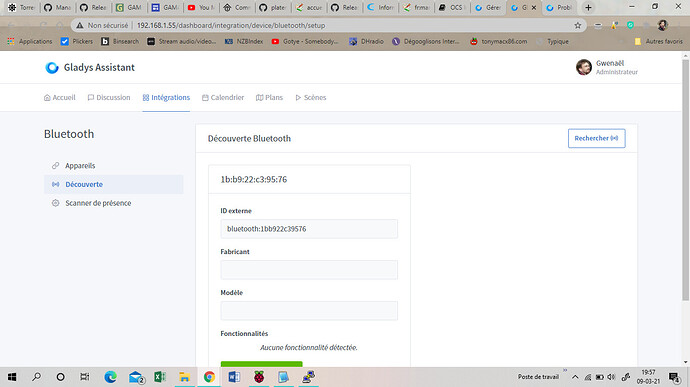
Task: Open the Stream audio/video bookmark
Action: pos(182,41)
